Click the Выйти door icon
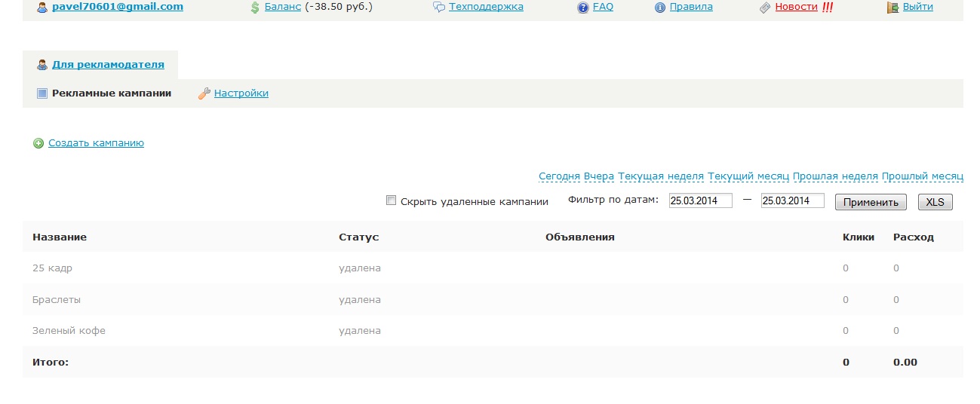Viewport: 980px width, 404px height. click(x=892, y=8)
